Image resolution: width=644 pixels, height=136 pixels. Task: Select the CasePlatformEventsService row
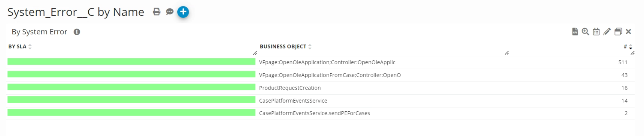(x=293, y=101)
